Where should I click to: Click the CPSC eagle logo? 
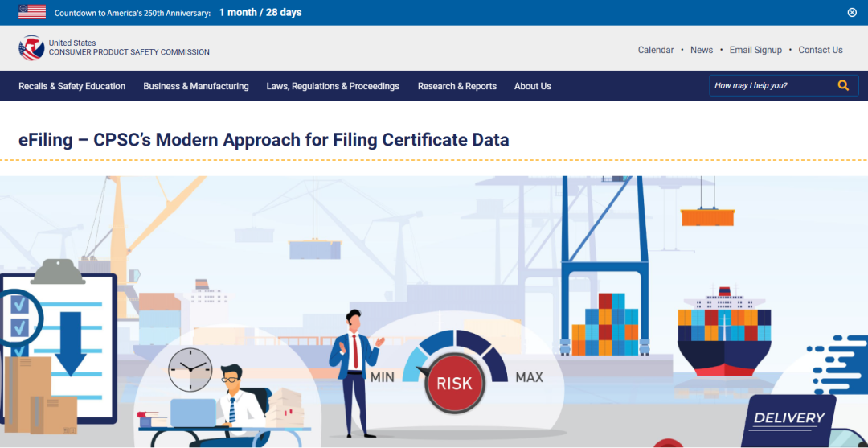click(x=31, y=48)
